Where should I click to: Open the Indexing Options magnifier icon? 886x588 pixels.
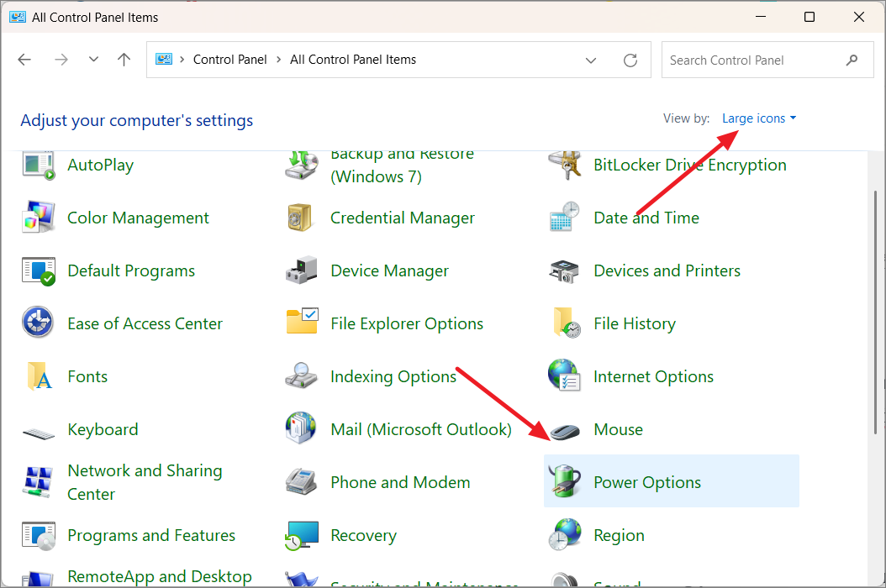coord(301,375)
